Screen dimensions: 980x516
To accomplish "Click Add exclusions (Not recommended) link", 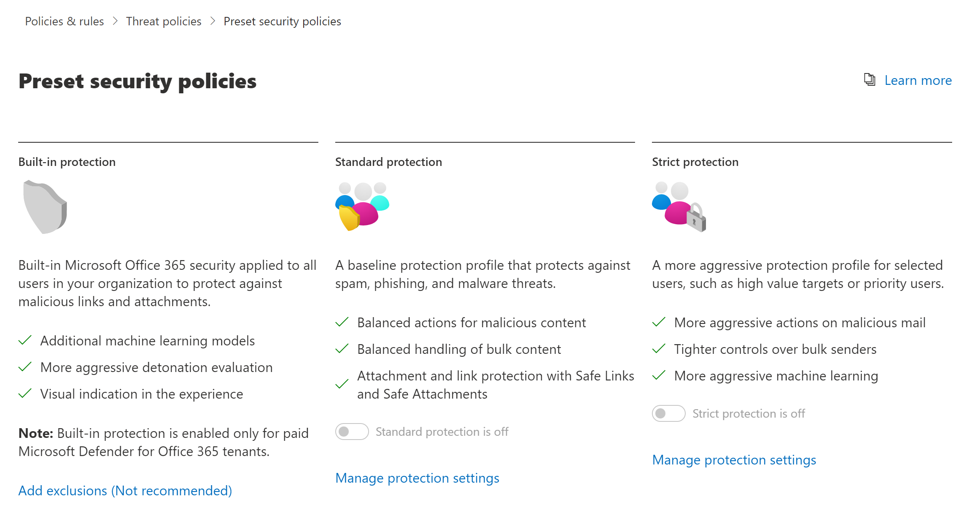I will click(x=125, y=491).
